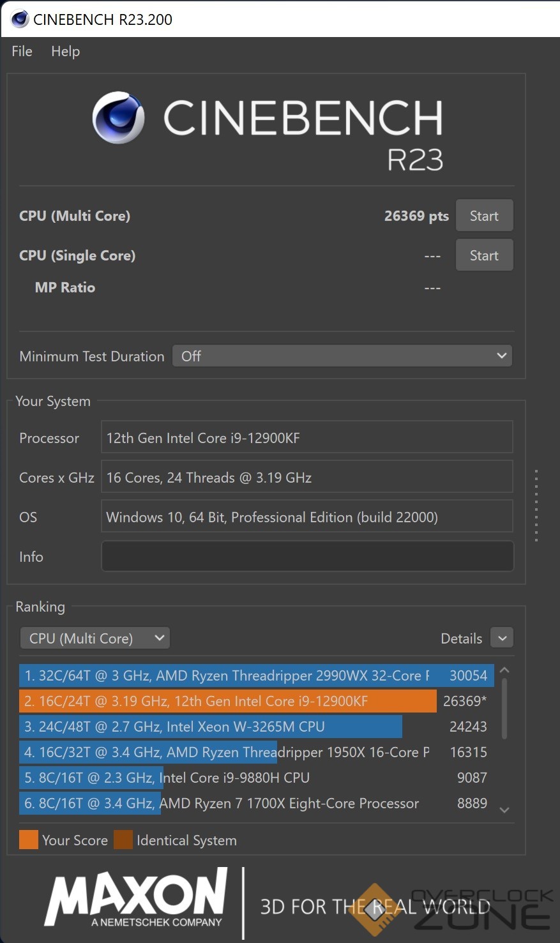
Task: Start the CPU Multi Core test
Action: 483,216
